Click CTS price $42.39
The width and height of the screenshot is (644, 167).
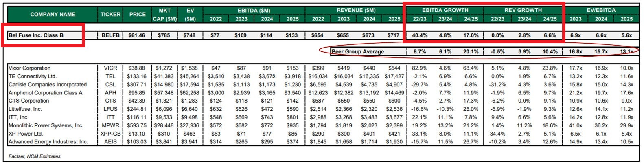[137, 101]
